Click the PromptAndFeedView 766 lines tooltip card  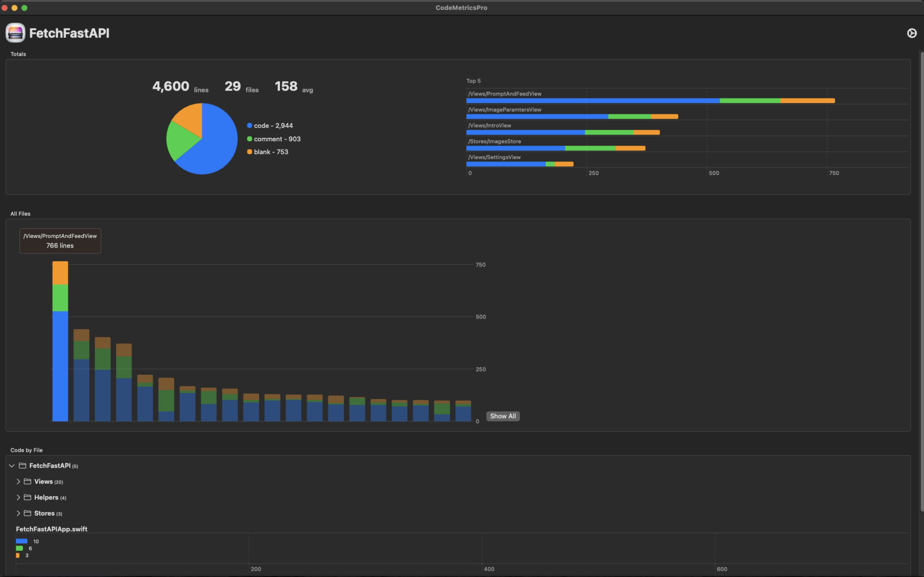[60, 241]
